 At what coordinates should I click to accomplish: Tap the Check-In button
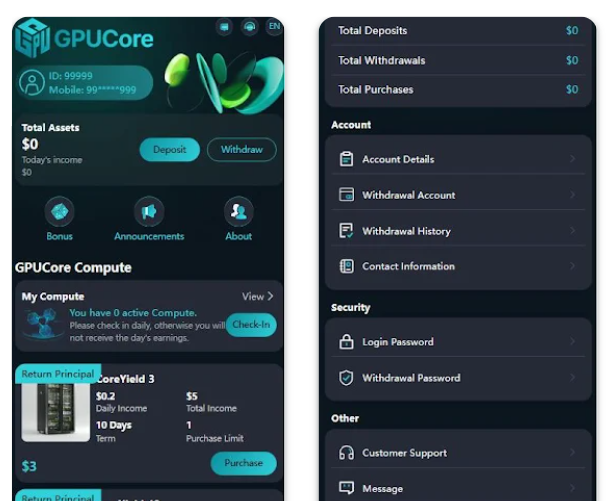pos(251,324)
